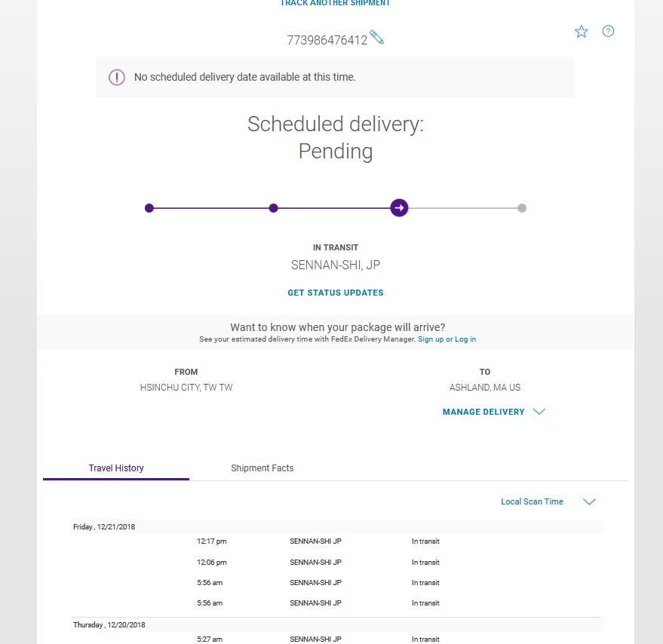Click Sign up or Log in link
Viewport: 663px width, 644px height.
[x=447, y=339]
